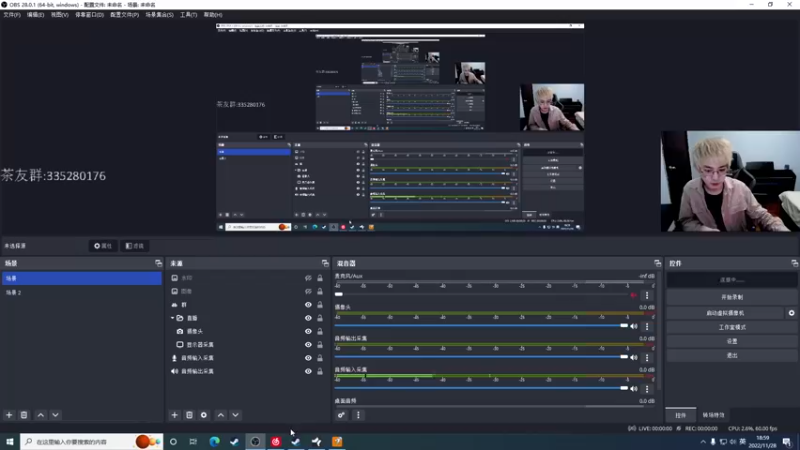
Task: Click the 麦克风/Aux volume slider track
Action: [482, 294]
